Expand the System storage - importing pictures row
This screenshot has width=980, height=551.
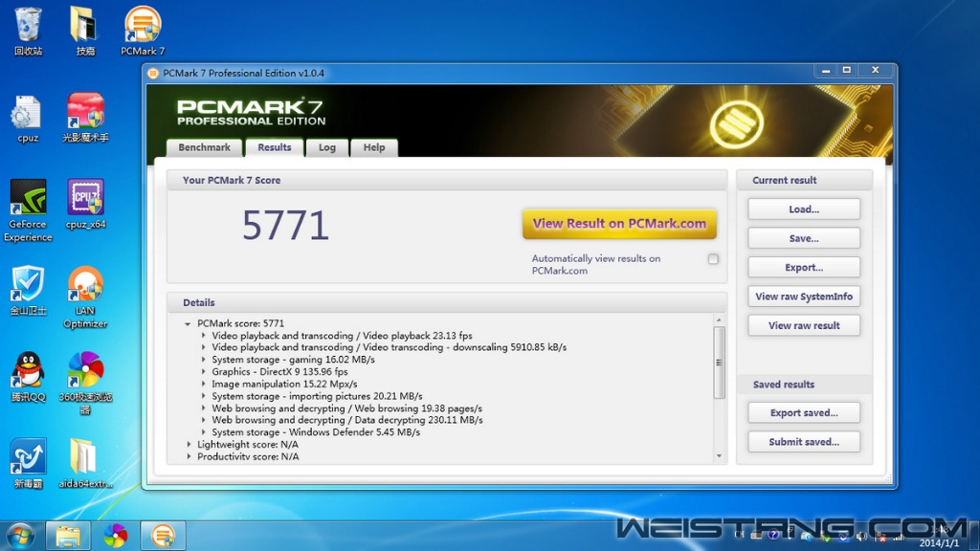pos(203,396)
